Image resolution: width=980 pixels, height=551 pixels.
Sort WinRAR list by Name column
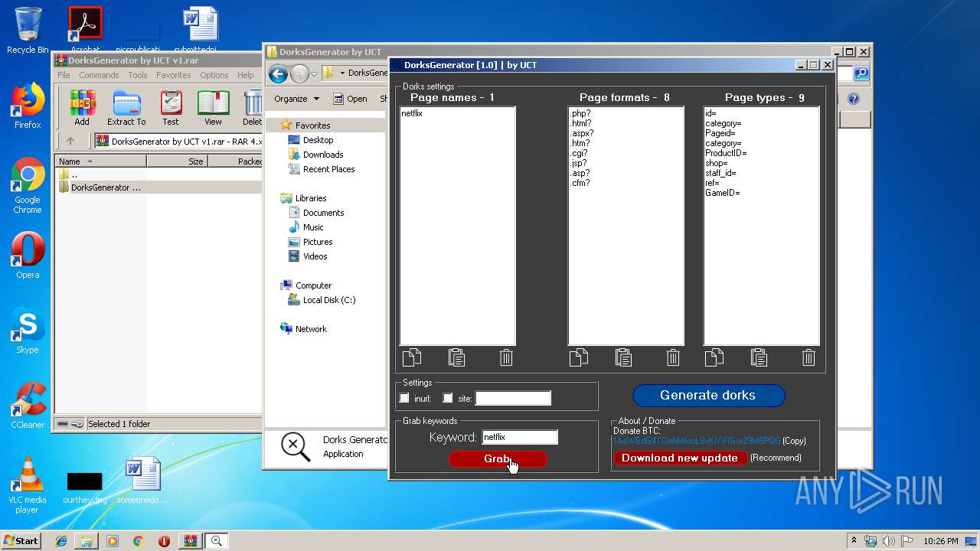[100, 161]
